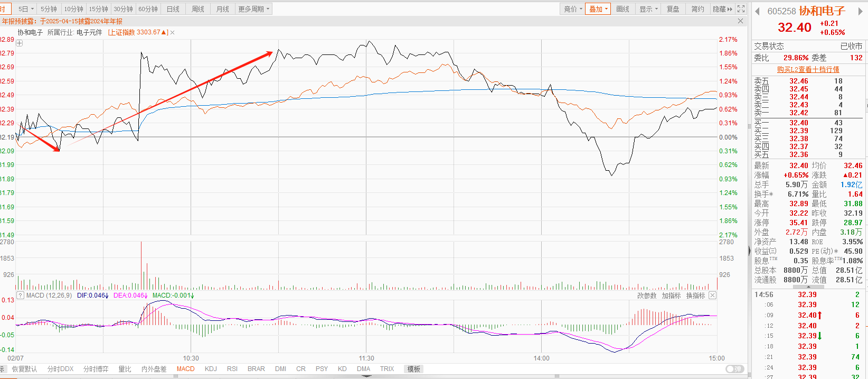Click the fullscreen expand icon
The image size is (868, 379).
741,9
